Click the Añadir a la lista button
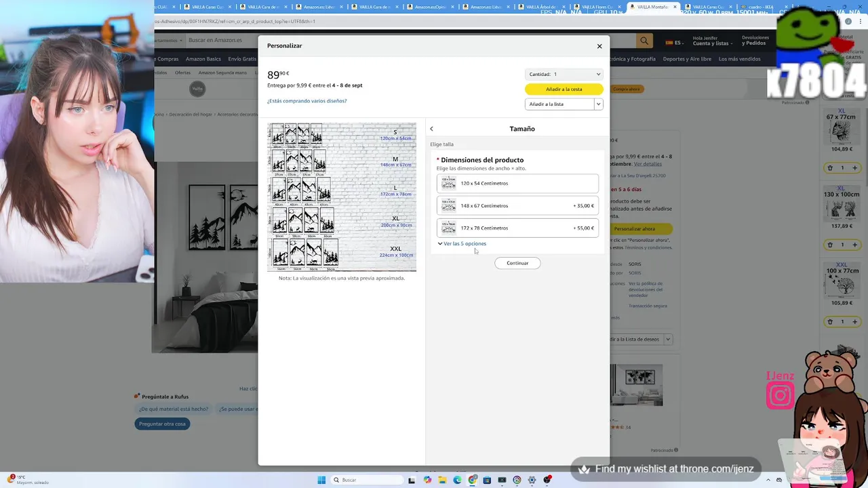 559,104
